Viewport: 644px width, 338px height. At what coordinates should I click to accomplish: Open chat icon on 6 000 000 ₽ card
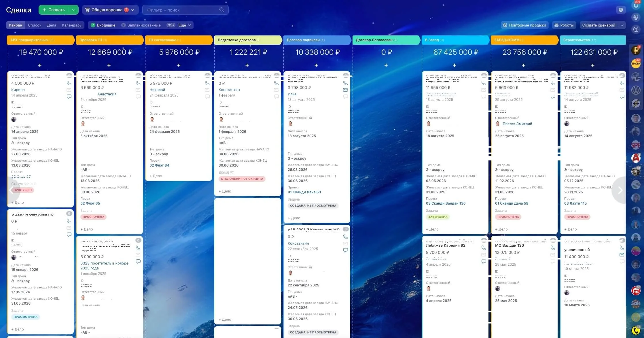138,261
